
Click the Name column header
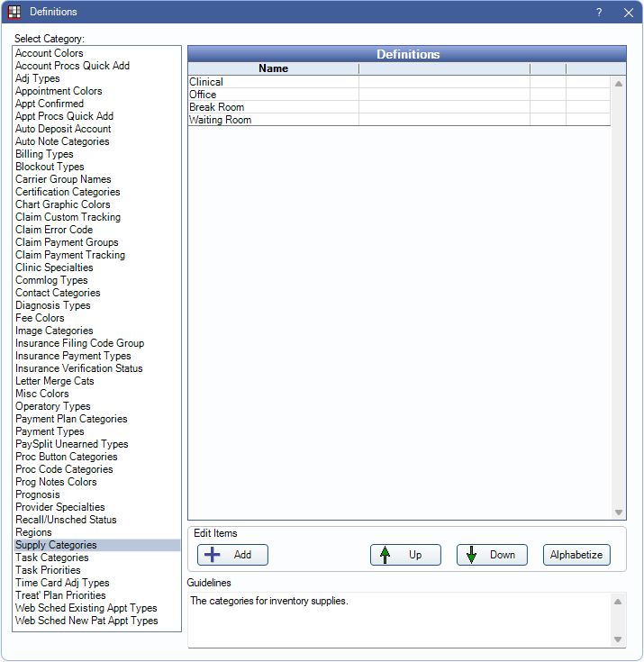point(273,68)
